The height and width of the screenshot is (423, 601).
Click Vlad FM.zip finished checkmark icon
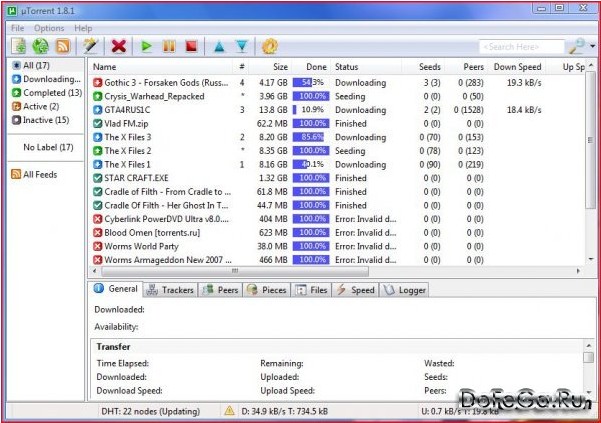(x=98, y=123)
